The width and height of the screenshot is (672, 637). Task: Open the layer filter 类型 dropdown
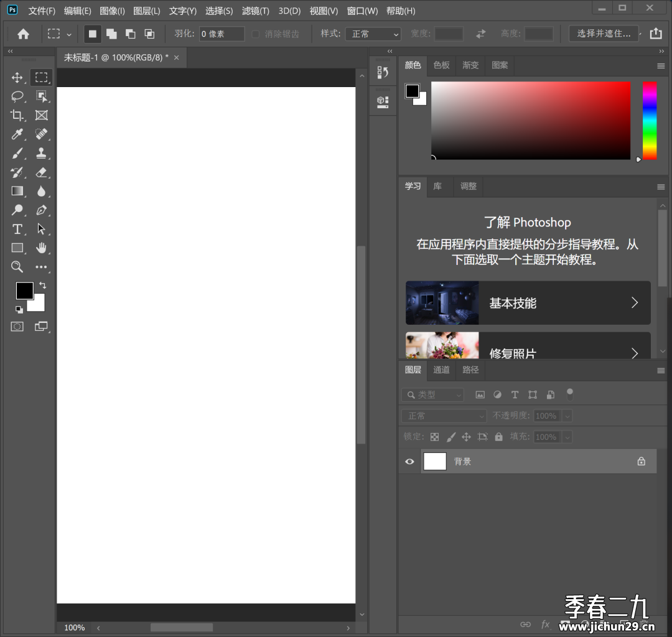click(x=432, y=394)
